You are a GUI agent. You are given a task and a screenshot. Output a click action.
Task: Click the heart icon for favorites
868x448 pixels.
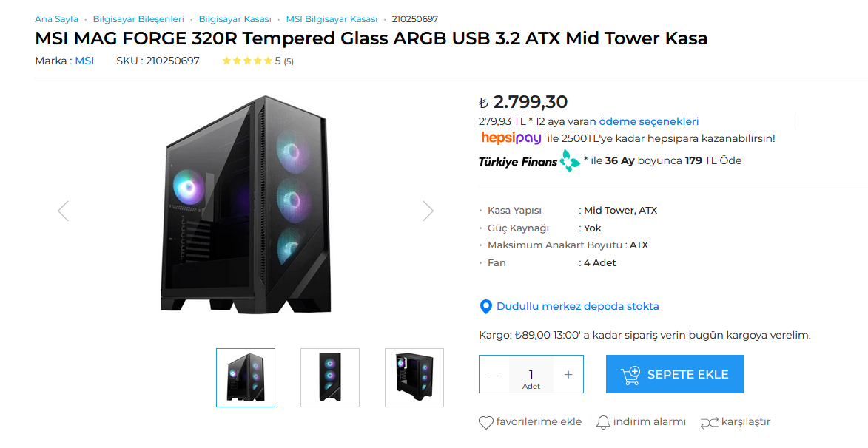[x=485, y=422]
